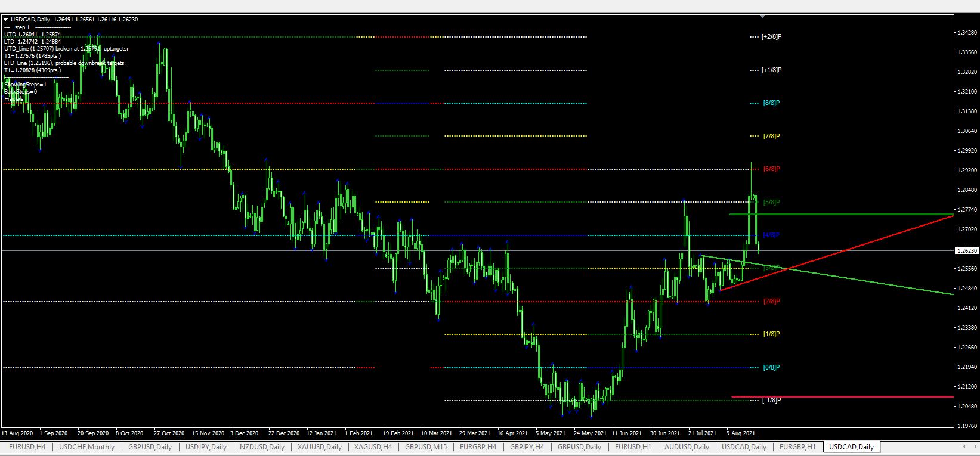Click the red [2/8]P level label
The width and height of the screenshot is (980, 456).
click(x=771, y=302)
